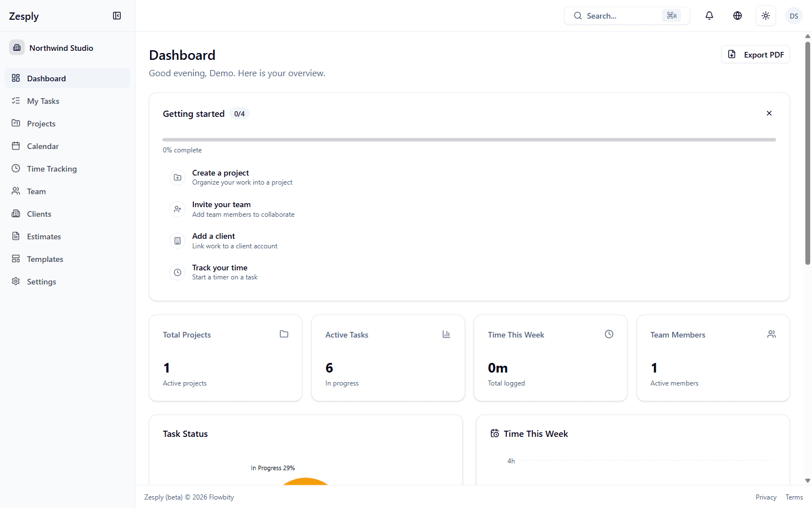Click the clock icon on Time This Week stat card

click(x=609, y=334)
